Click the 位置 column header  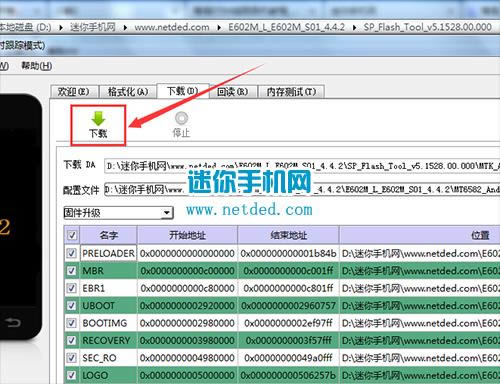coord(420,235)
